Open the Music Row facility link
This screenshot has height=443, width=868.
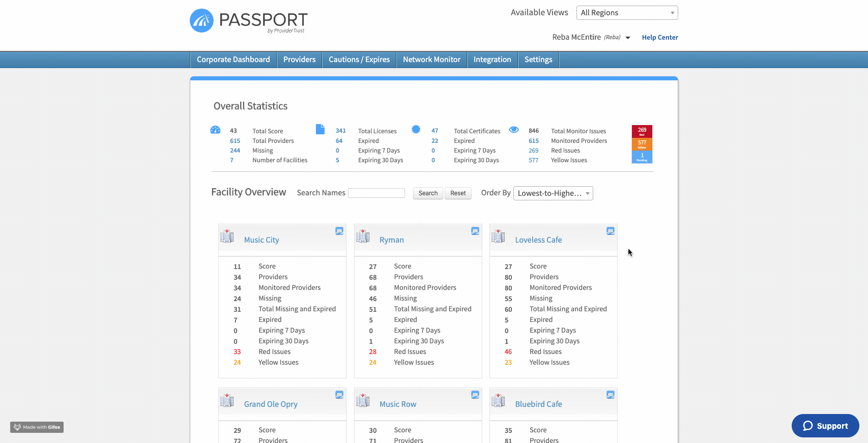point(398,404)
